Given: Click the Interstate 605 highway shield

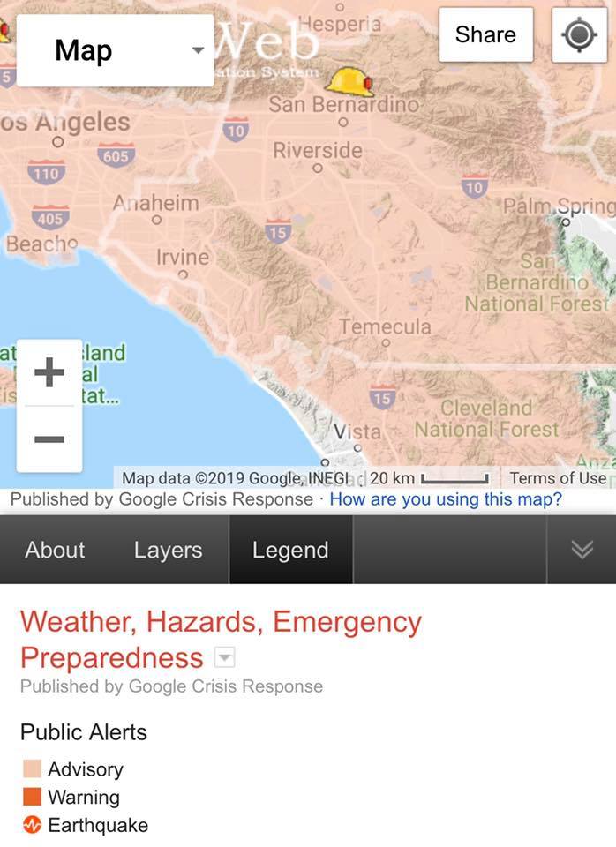Looking at the screenshot, I should 116,155.
